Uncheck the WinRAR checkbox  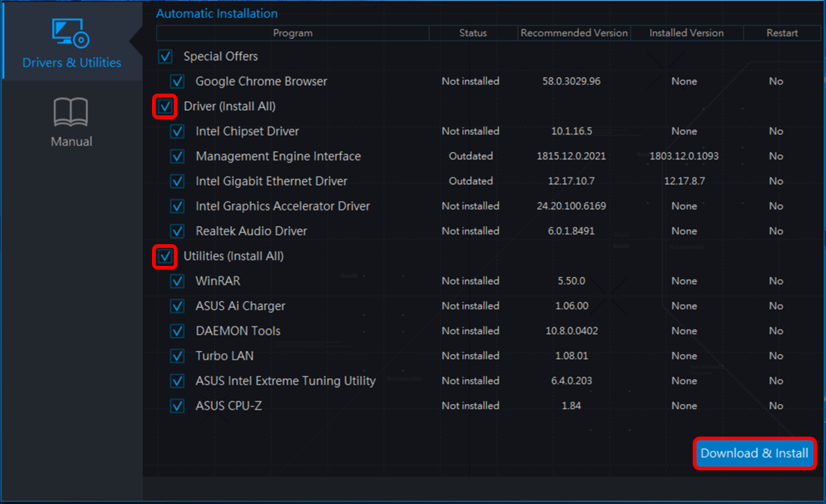point(177,282)
